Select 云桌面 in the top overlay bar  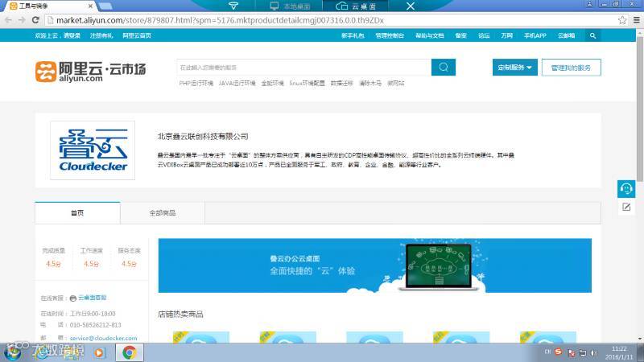(x=356, y=6)
